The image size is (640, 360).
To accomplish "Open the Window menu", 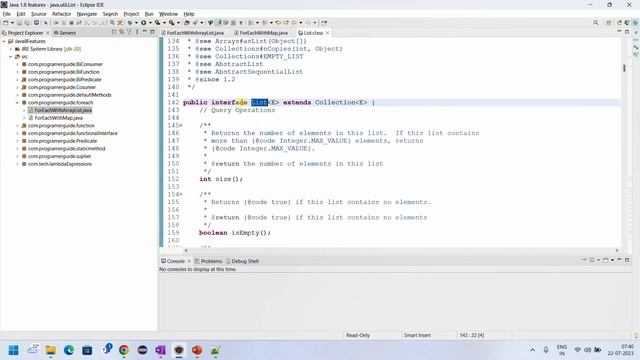I will (x=168, y=14).
